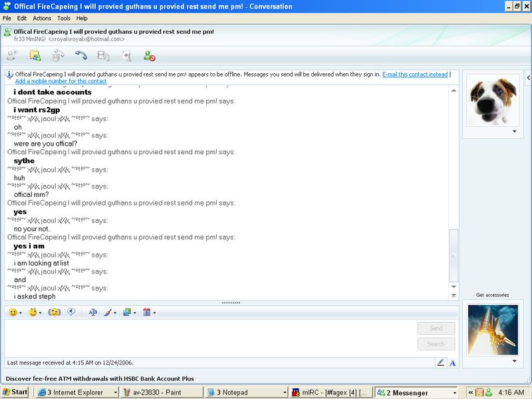This screenshot has height=399, width=532.
Task: Click the message 'i want rs2gp'
Action: click(37, 110)
